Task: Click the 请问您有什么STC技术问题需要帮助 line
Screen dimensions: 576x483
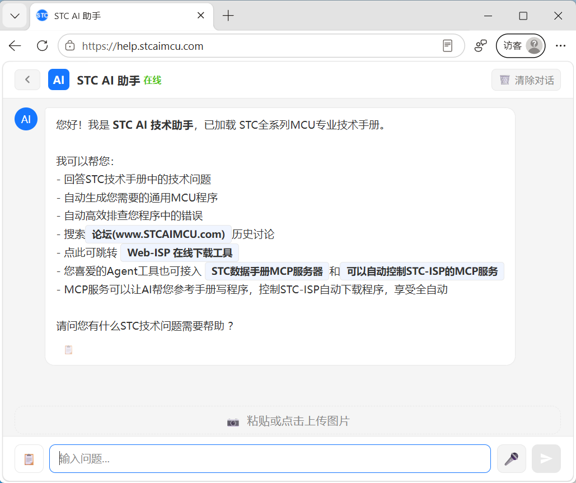Action: pyautogui.click(x=145, y=326)
